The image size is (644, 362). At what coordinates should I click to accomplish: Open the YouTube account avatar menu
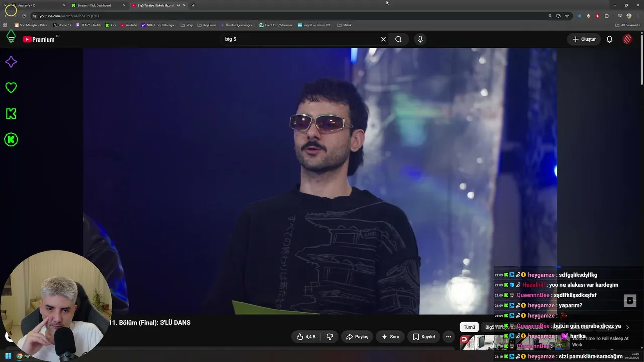click(627, 39)
